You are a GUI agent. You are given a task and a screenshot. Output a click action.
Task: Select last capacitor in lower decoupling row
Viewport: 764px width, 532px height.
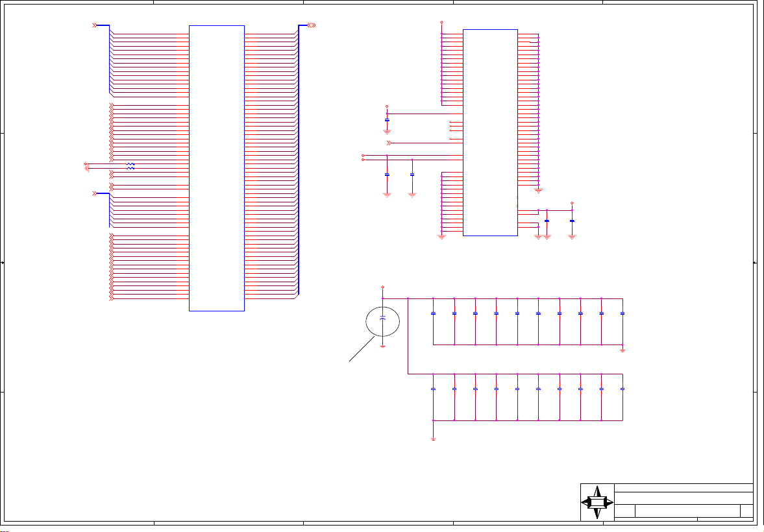622,389
